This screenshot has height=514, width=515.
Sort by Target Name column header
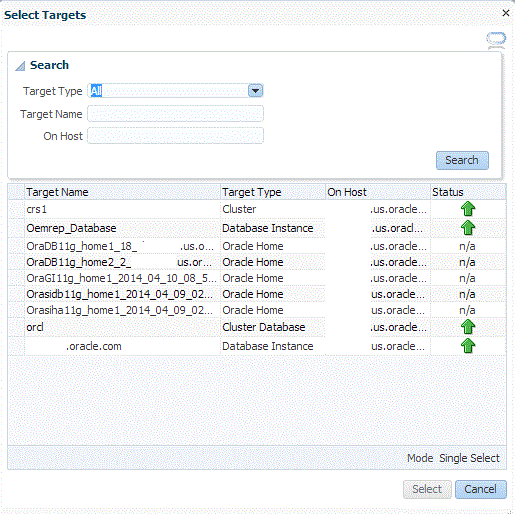click(122, 192)
